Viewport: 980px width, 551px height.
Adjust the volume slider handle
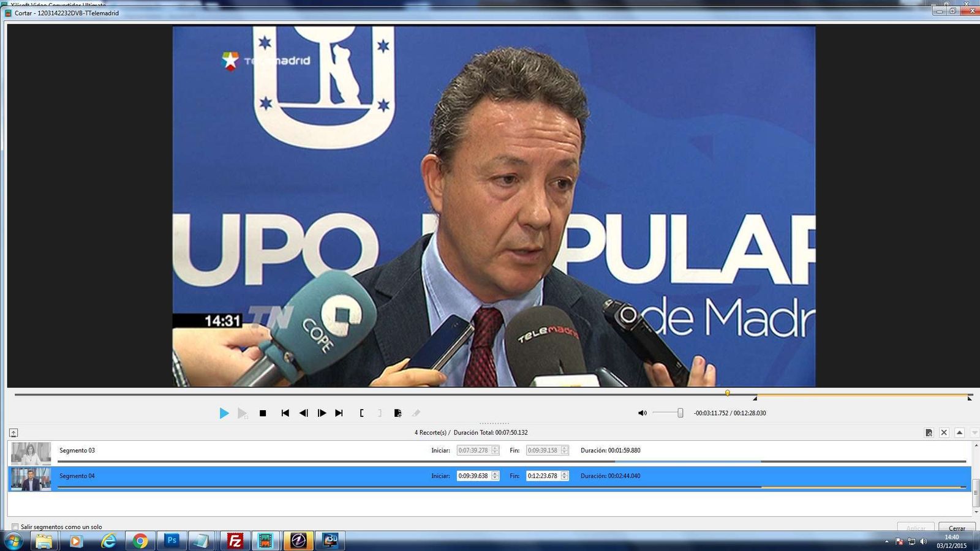point(680,413)
